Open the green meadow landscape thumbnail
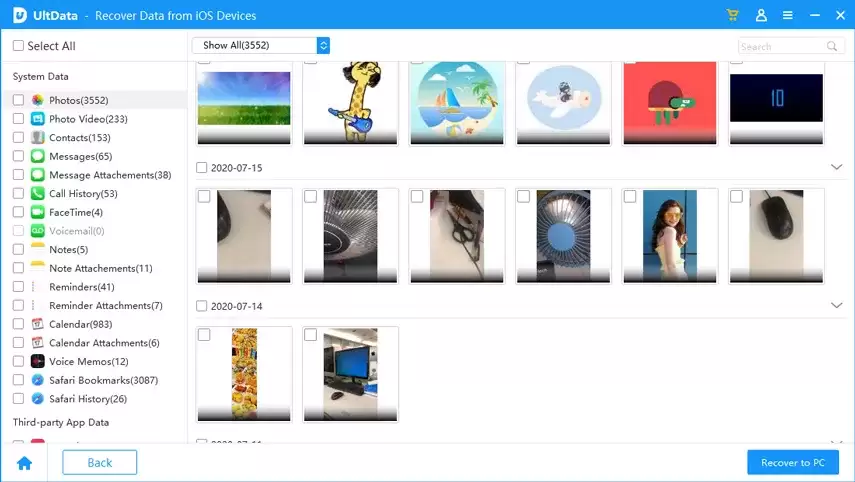The image size is (855, 482). point(244,103)
